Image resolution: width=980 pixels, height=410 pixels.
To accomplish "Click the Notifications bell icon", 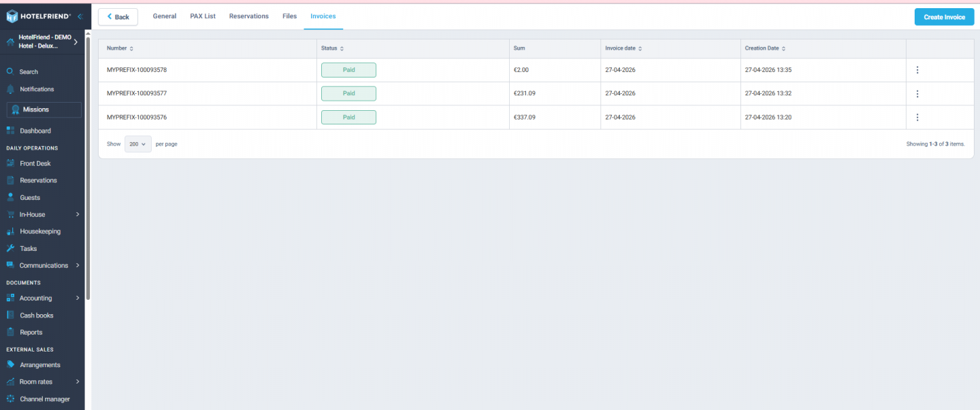I will click(x=10, y=89).
